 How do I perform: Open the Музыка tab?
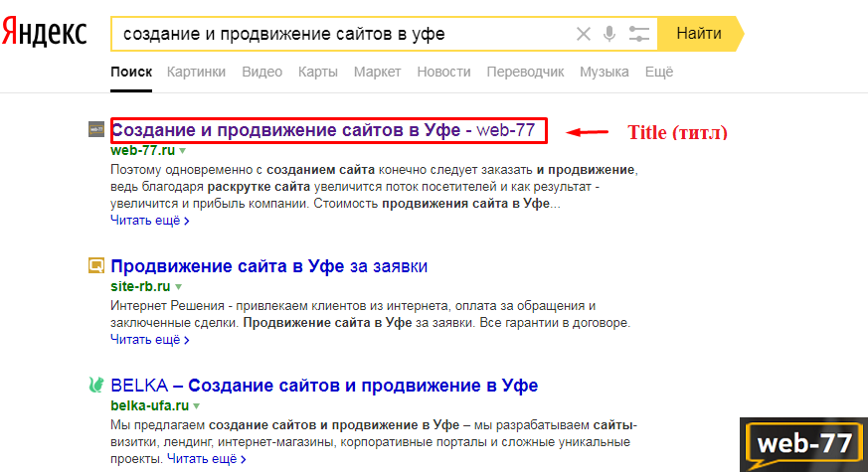point(604,72)
